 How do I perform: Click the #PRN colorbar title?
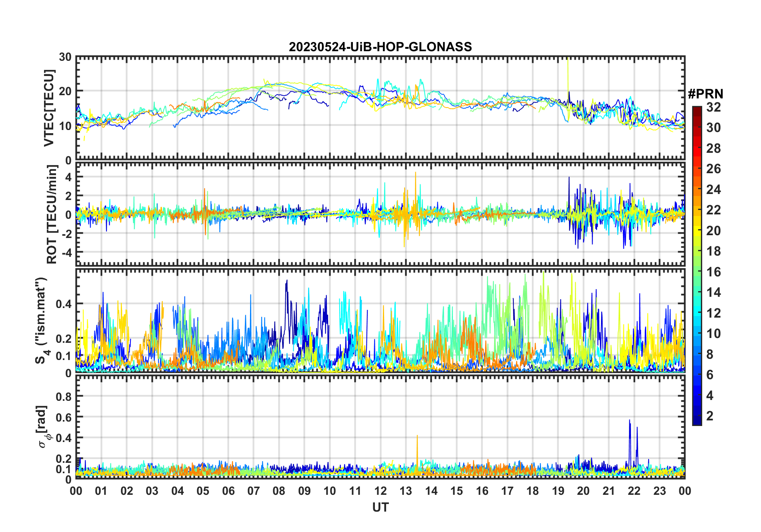point(705,94)
